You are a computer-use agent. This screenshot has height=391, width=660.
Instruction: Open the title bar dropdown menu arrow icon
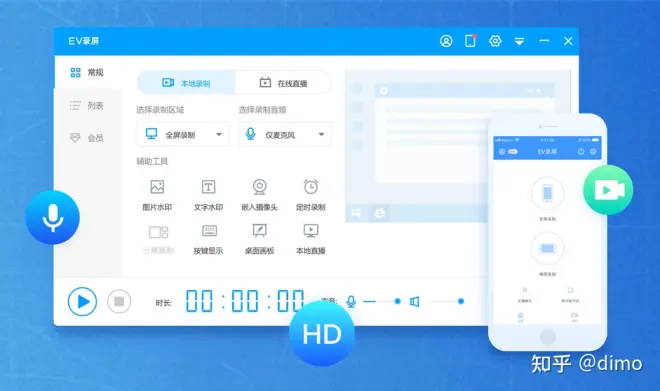(519, 41)
